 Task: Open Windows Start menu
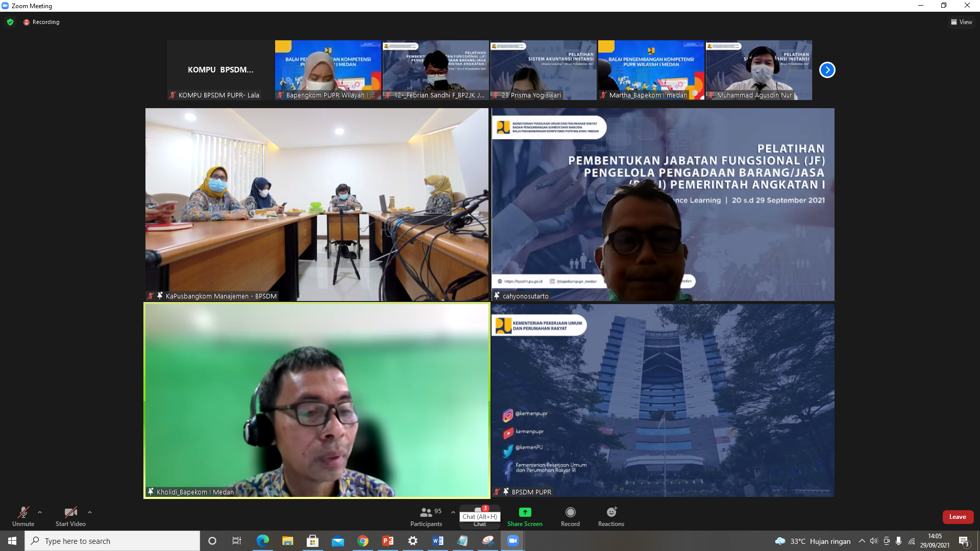pyautogui.click(x=12, y=541)
